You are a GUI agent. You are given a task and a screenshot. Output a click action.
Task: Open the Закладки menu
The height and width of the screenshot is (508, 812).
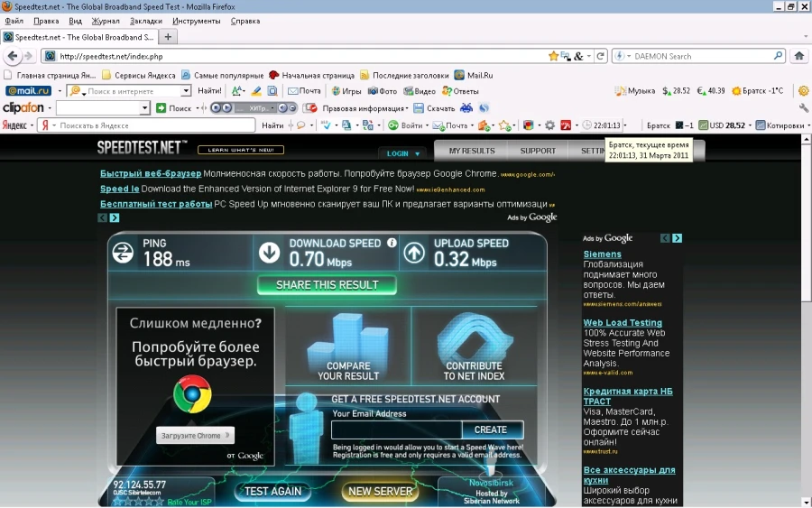pyautogui.click(x=146, y=22)
